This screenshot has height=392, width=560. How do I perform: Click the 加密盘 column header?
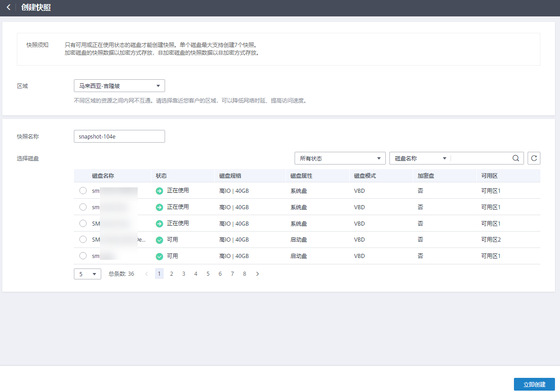click(425, 175)
